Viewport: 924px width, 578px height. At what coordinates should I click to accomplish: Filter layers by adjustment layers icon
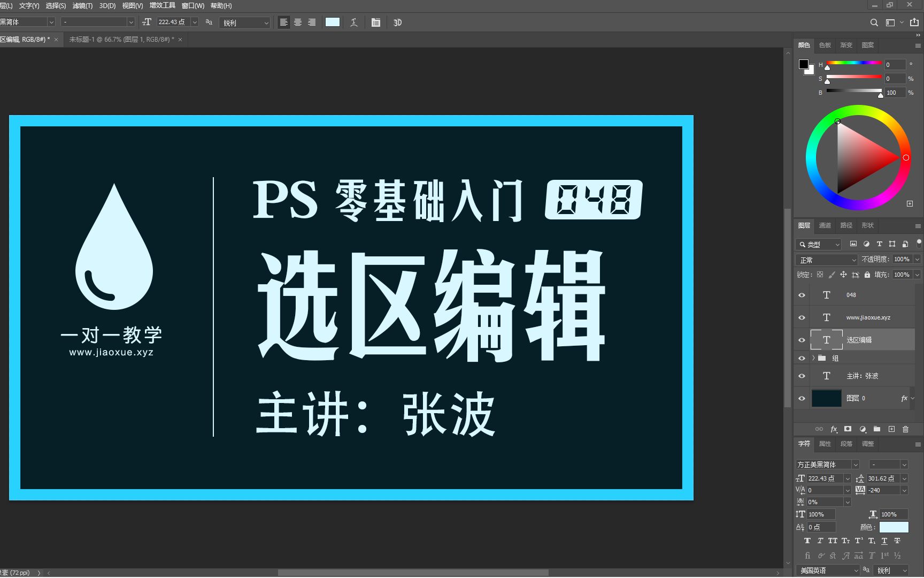tap(866, 244)
